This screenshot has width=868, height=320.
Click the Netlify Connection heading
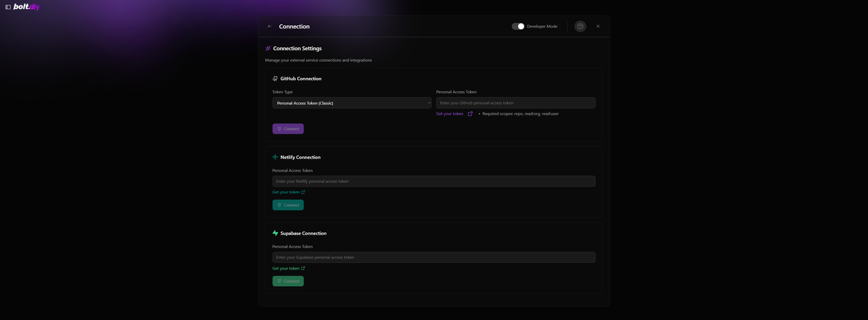click(x=300, y=157)
